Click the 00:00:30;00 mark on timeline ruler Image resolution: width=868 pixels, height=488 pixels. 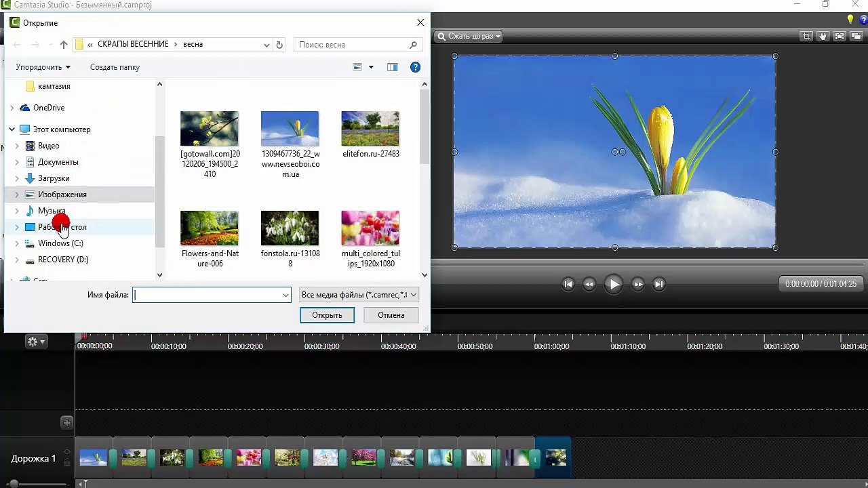[x=322, y=346]
